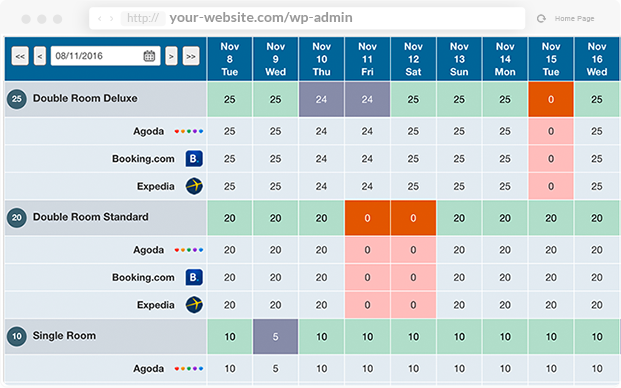Click Agoda colored dots icon under Double Room Standard
Image resolution: width=621 pixels, height=388 pixels.
(189, 250)
